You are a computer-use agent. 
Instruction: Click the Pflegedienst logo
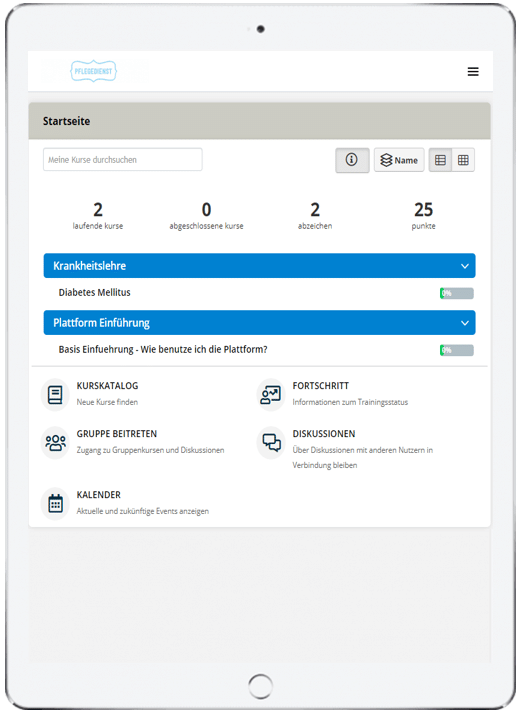coord(94,71)
